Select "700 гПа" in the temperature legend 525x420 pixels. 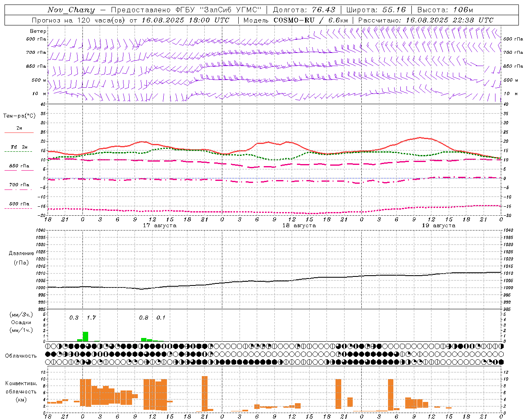(x=19, y=185)
